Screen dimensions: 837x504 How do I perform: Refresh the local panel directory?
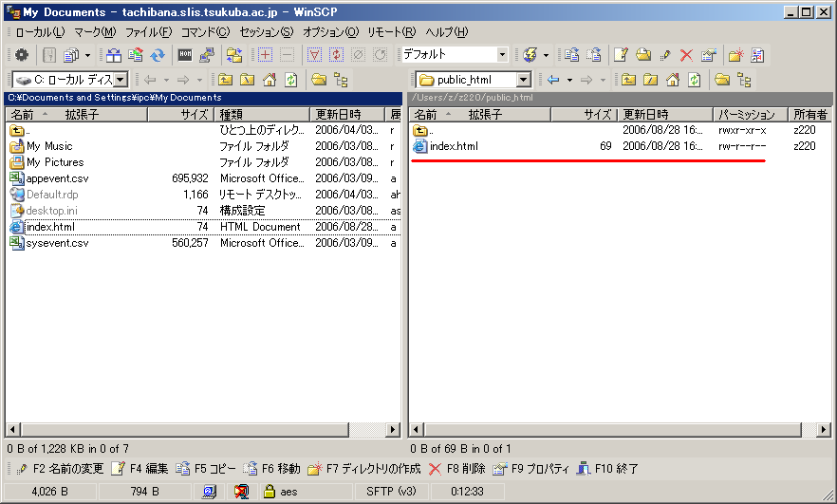click(291, 80)
